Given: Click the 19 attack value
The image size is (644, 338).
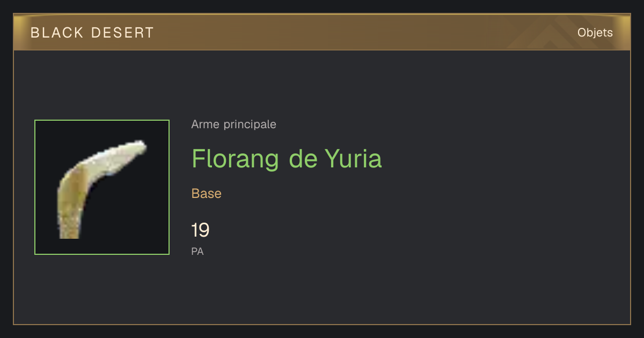Looking at the screenshot, I should point(201,230).
